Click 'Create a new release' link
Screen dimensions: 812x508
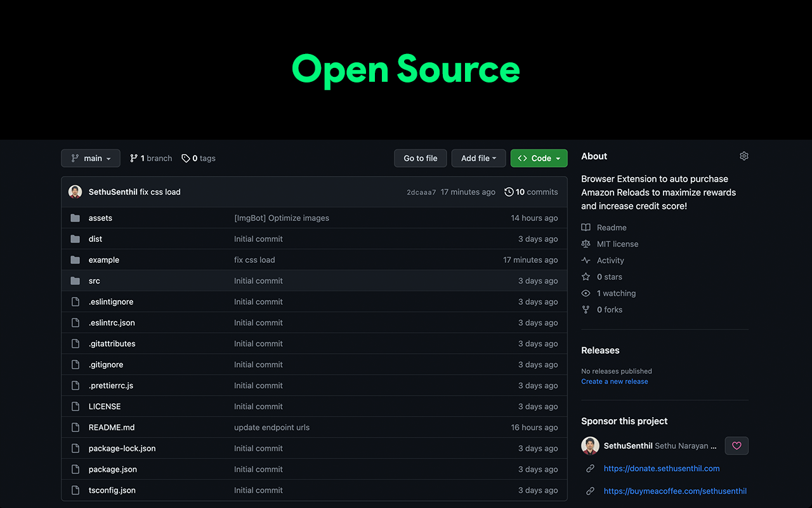click(x=615, y=382)
